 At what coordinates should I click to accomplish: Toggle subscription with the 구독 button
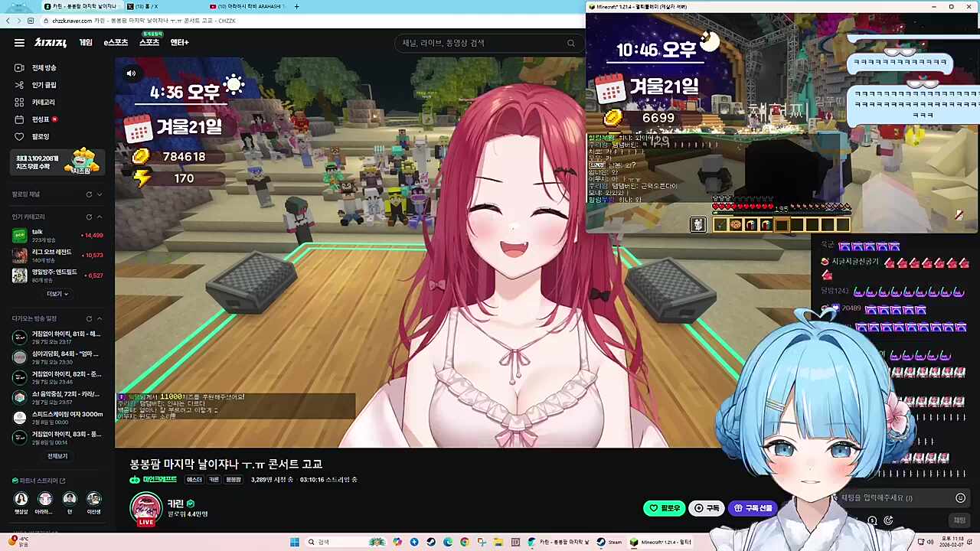707,508
